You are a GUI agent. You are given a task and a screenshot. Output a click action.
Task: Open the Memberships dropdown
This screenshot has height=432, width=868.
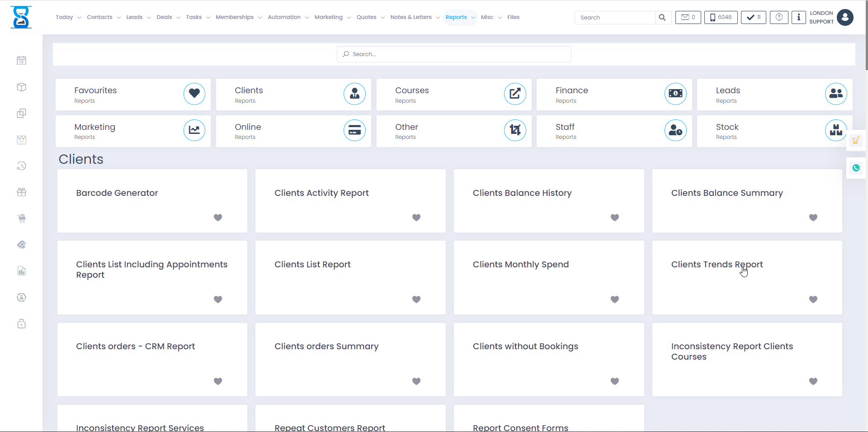click(x=238, y=17)
